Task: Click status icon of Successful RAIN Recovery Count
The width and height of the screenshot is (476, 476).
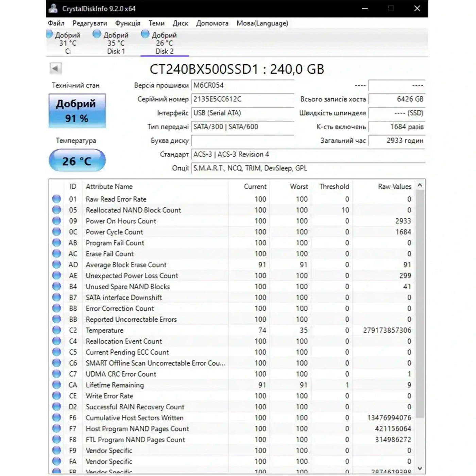Action: point(56,407)
